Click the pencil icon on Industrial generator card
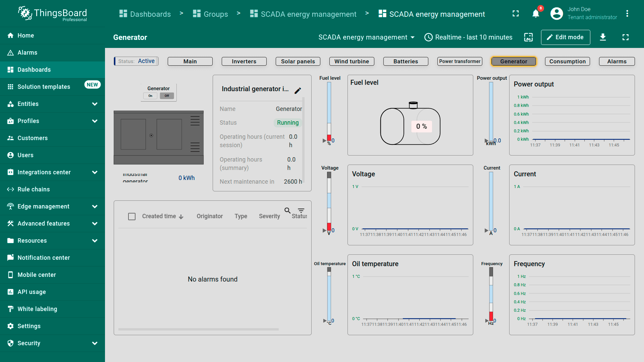 [298, 90]
